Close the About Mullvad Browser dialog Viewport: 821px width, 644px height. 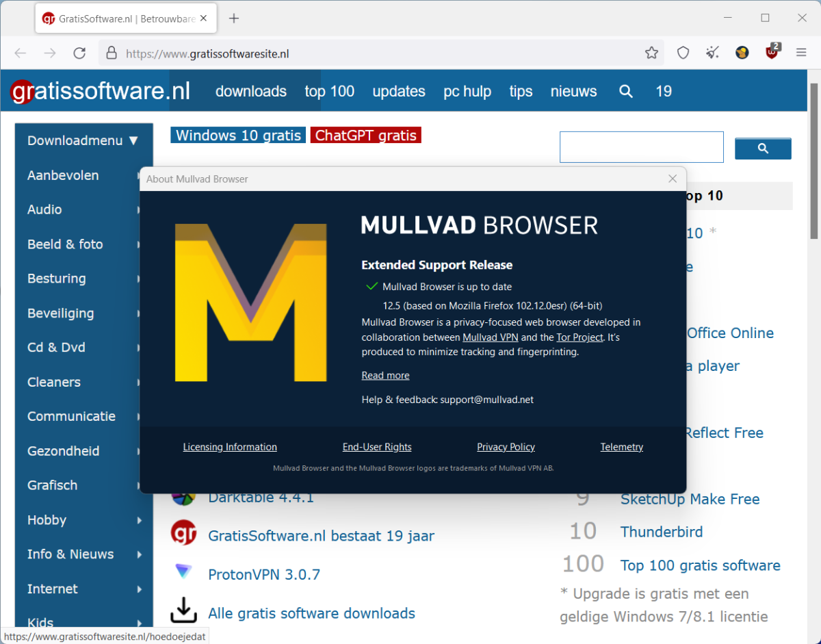(673, 179)
